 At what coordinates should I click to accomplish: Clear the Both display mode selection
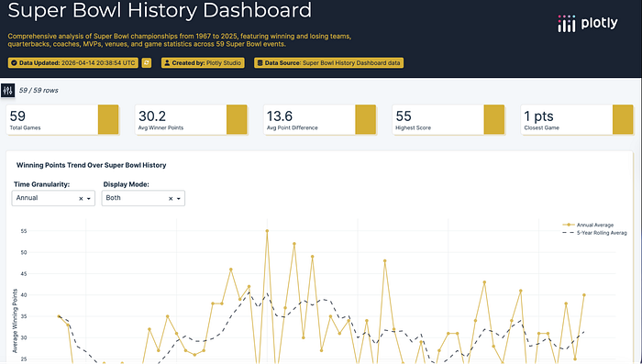[x=171, y=199]
